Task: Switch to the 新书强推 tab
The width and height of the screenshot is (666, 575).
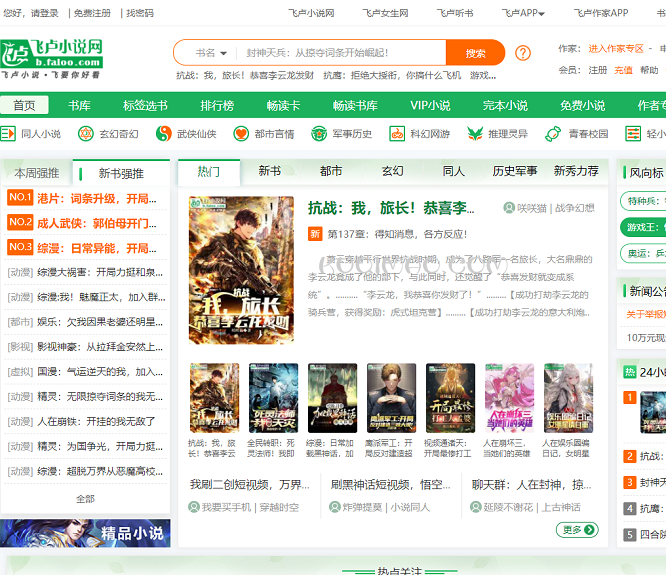Action: pos(121,173)
